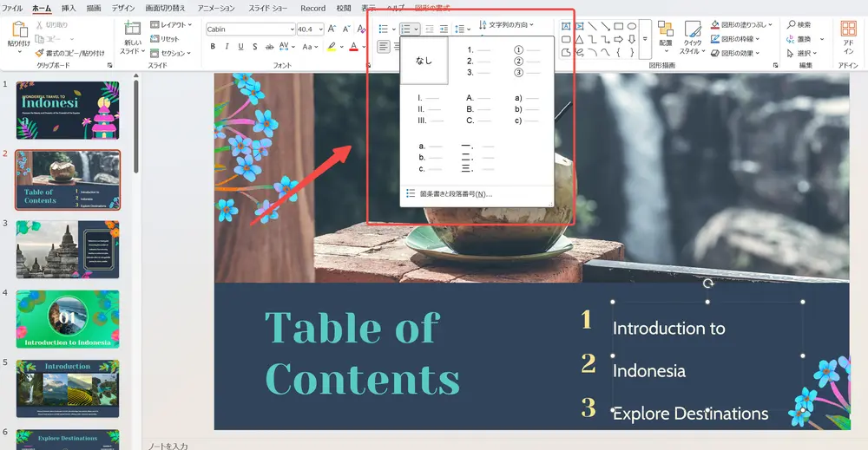Click the highlight color yellow swatch
The width and height of the screenshot is (868, 450).
click(x=331, y=48)
